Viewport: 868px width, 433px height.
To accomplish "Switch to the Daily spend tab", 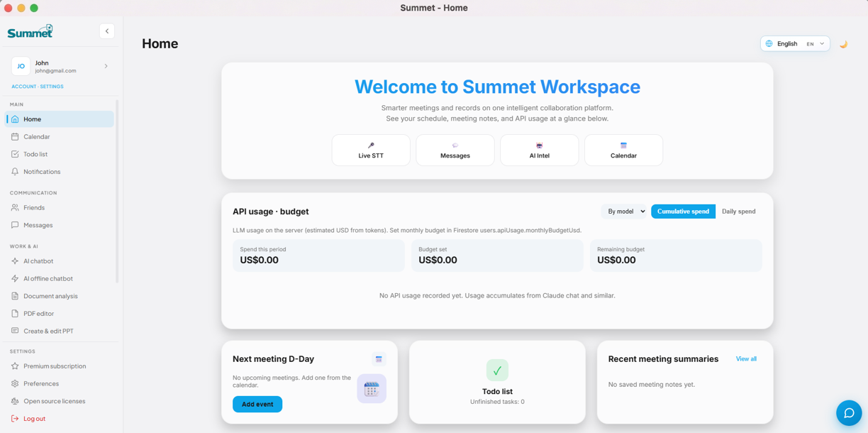I will tap(739, 212).
